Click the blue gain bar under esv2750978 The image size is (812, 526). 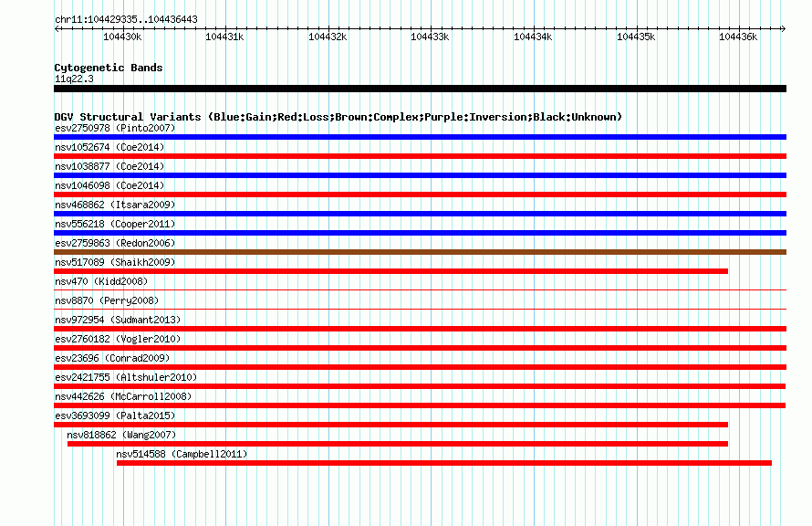pos(420,137)
